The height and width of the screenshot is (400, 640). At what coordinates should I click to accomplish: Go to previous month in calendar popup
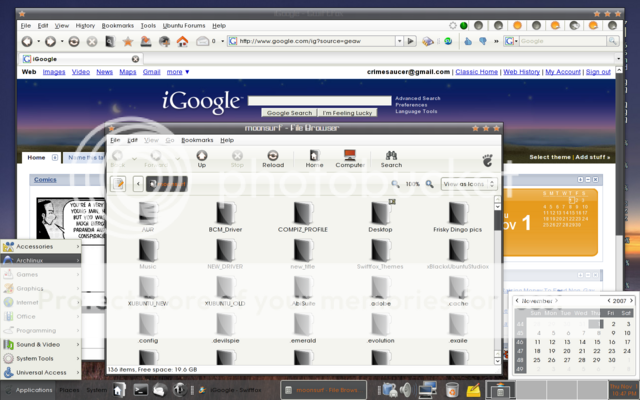click(x=517, y=301)
